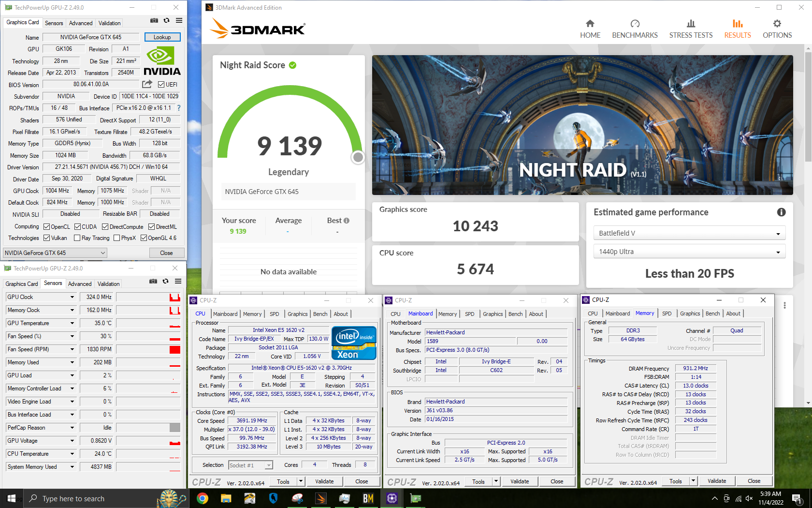812x508 pixels.
Task: Click the Lookup button in GPU-Z
Action: (162, 37)
